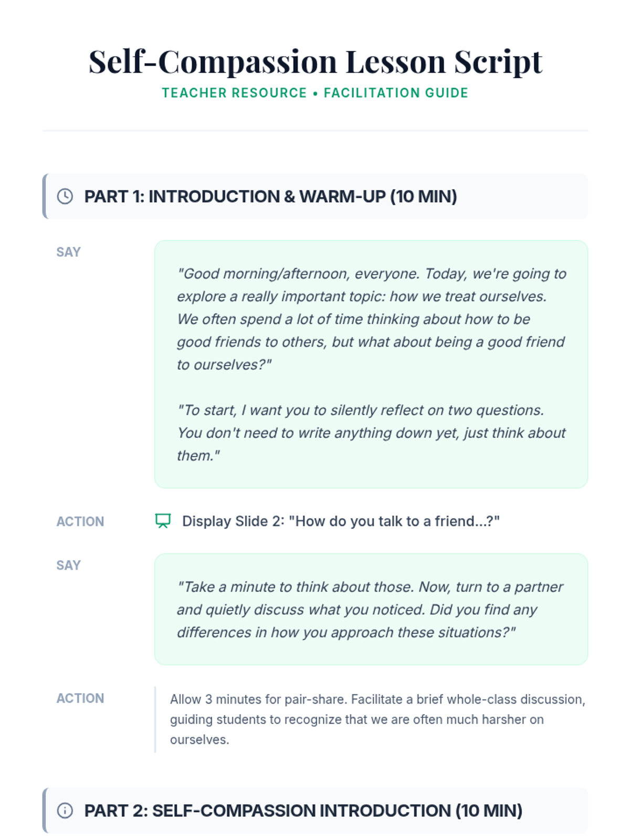
Task: Click the clock icon beside Part 1
Action: click(65, 196)
